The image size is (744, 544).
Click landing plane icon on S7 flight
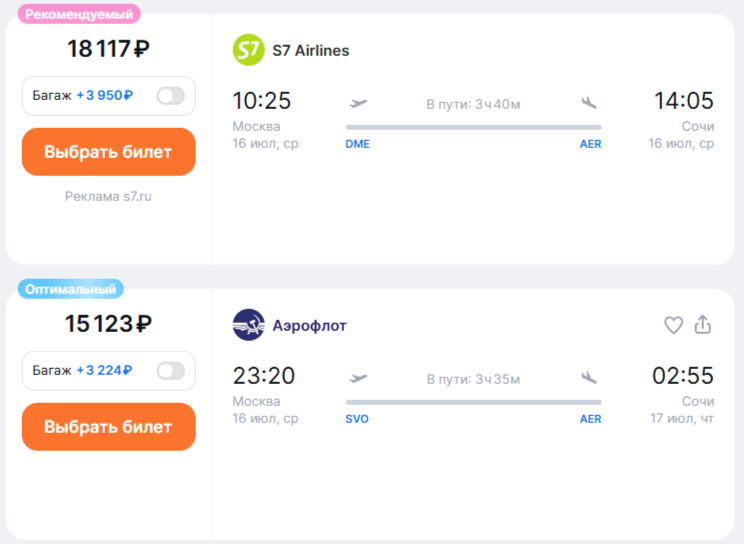(589, 103)
